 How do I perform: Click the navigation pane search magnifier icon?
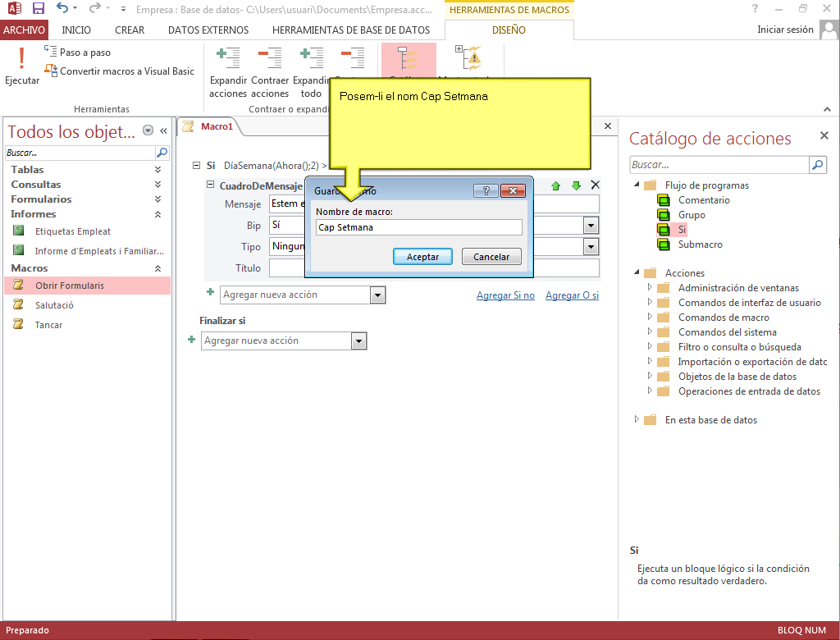[162, 153]
